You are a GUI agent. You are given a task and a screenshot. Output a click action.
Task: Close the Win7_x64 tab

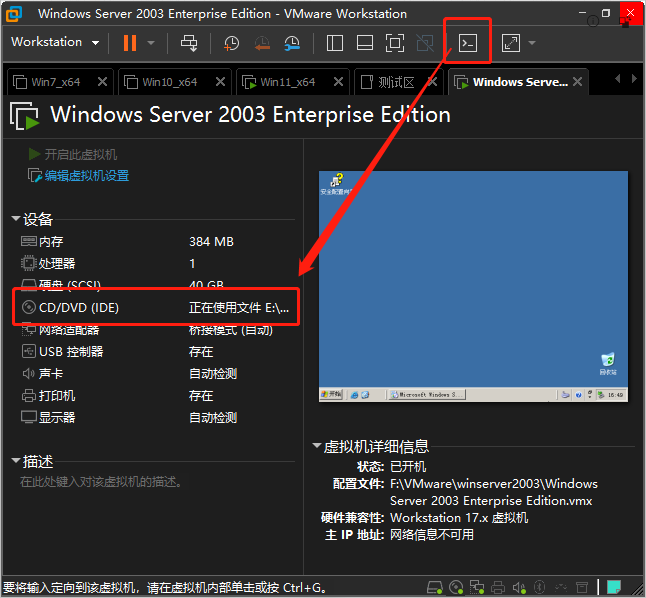pos(102,82)
